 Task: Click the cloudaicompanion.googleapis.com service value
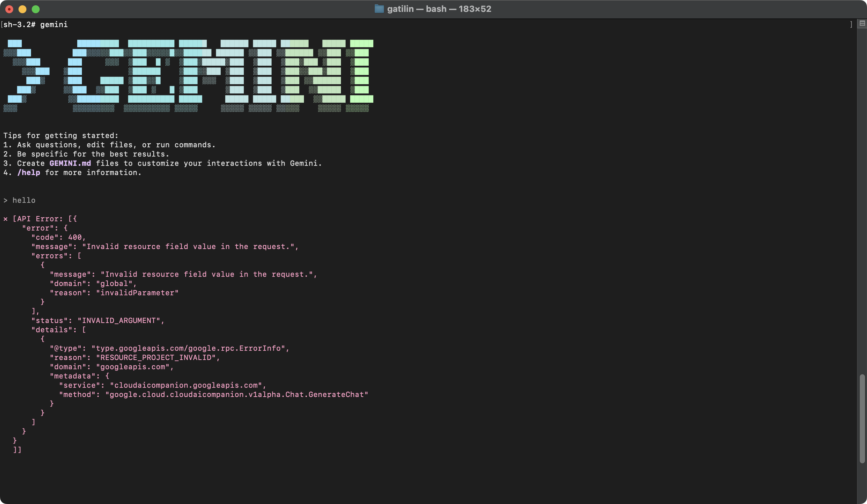[186, 385]
